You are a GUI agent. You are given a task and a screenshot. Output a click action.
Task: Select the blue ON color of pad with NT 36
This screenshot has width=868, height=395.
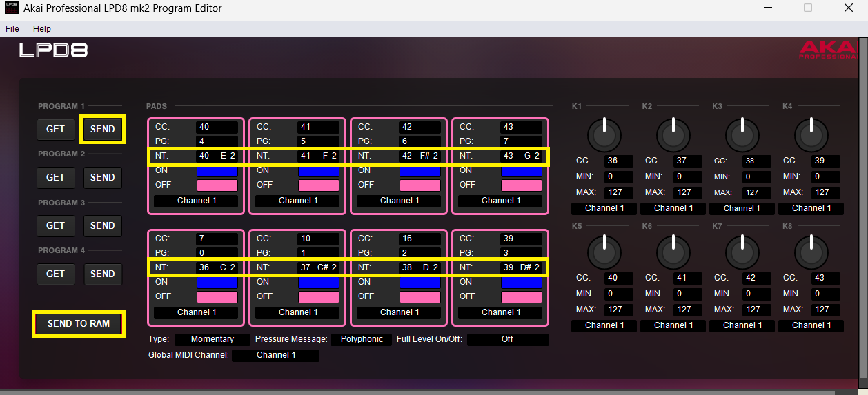[217, 282]
